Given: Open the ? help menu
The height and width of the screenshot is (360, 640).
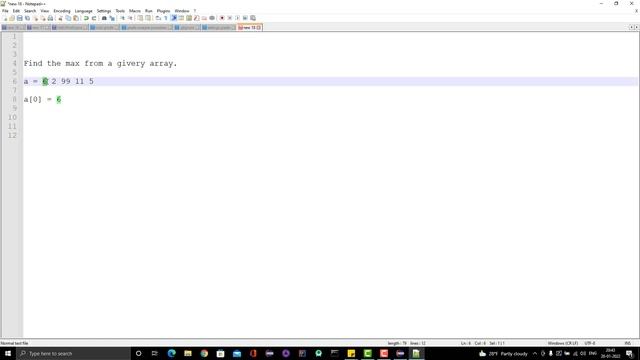Looking at the screenshot, I should pos(195,11).
